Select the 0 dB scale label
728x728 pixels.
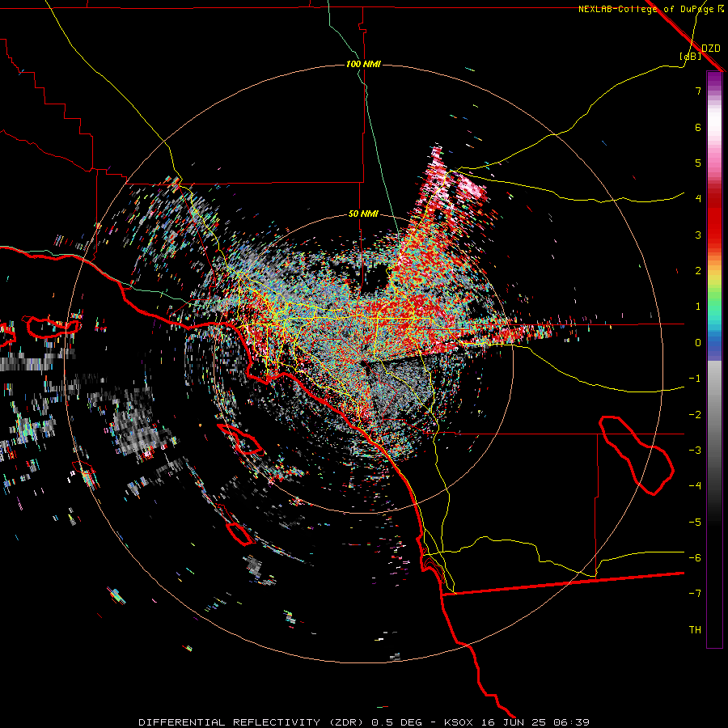[x=698, y=343]
